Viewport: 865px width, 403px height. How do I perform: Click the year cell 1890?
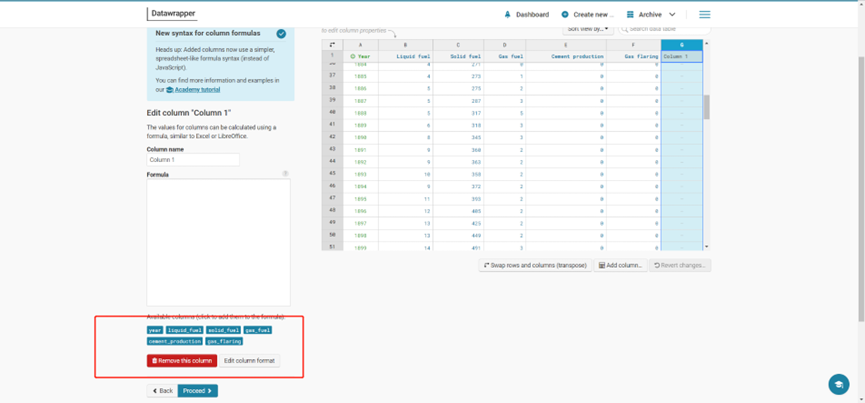point(360,137)
